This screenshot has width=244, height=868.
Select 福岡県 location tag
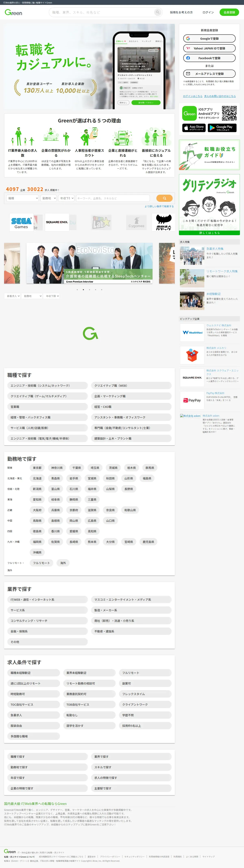click(37, 542)
